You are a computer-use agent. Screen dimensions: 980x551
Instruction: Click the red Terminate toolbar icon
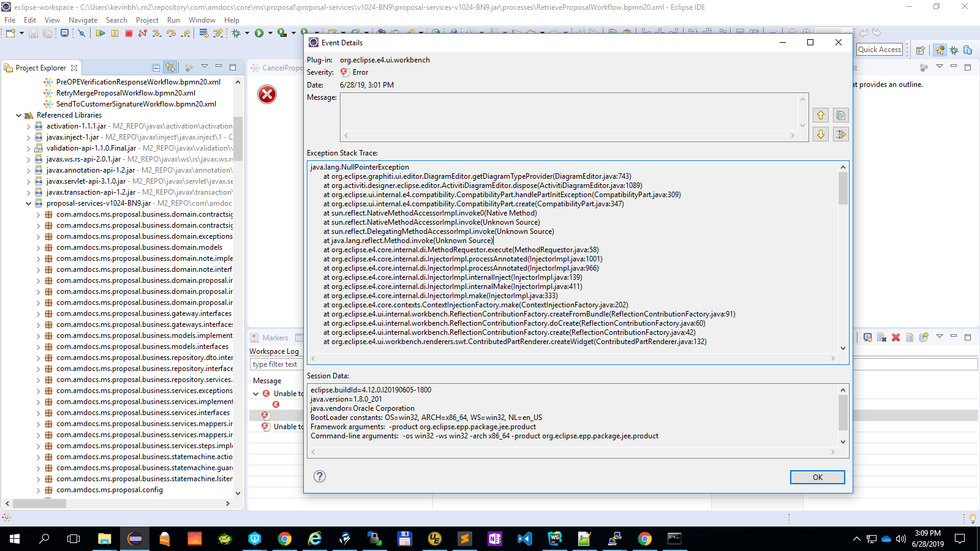coord(129,33)
